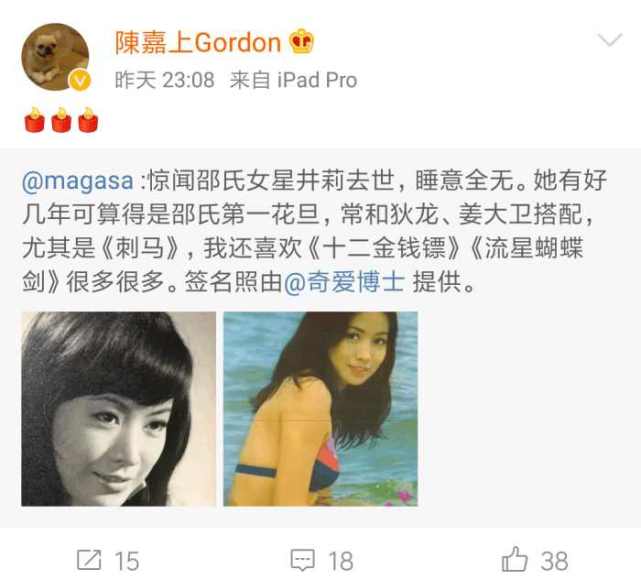Screen dimensions: 641x580
Task: Open the post options chevron menu
Action: 610,40
